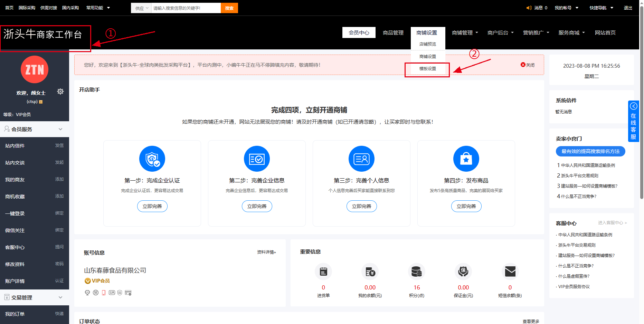Open 站内信件 in the sidebar
The width and height of the screenshot is (644, 324).
point(15,146)
